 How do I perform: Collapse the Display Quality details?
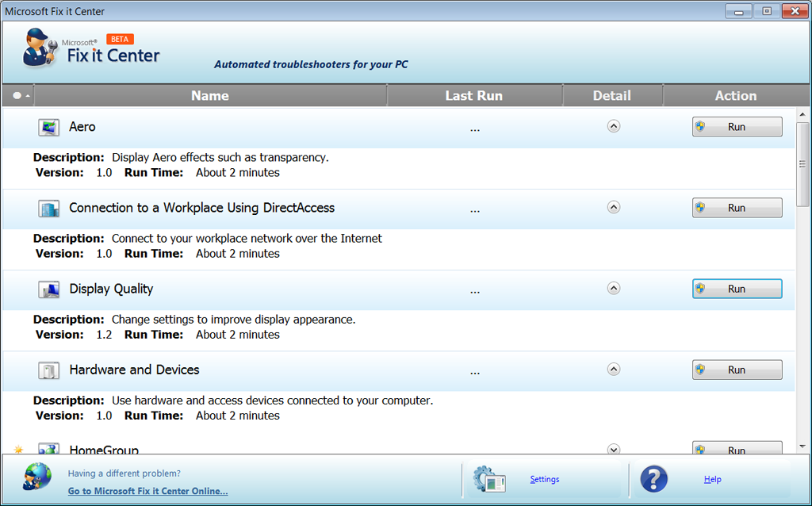[x=614, y=289]
